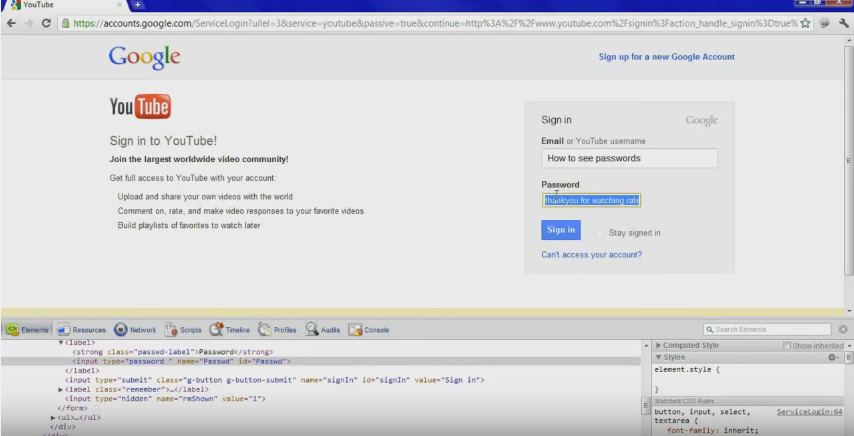
Task: Clear the Search Elements field with X
Action: [x=843, y=329]
